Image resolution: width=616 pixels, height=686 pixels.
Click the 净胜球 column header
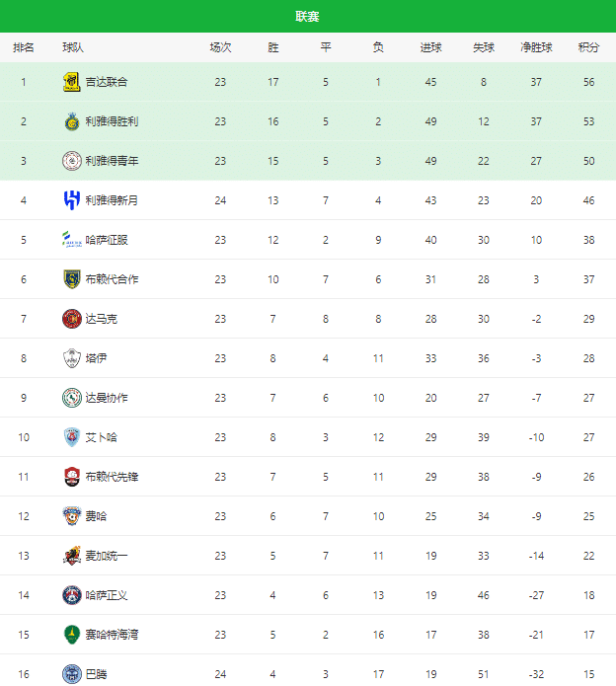[x=536, y=47]
